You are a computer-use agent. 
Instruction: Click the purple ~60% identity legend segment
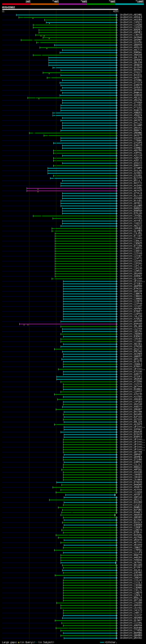[73, 4]
